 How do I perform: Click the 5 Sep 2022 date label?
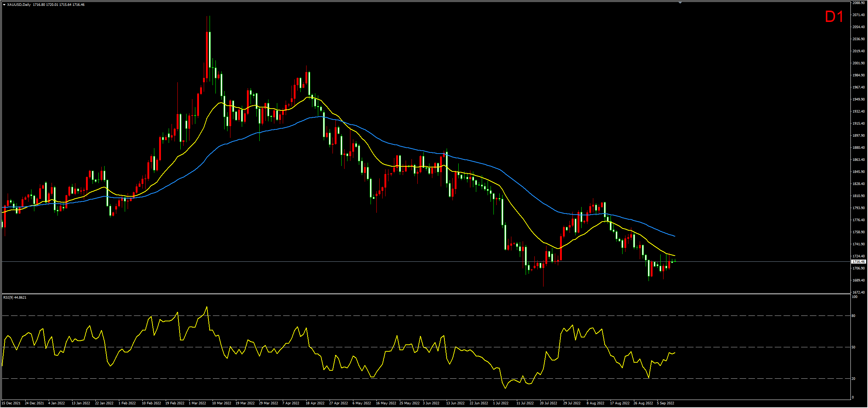coord(666,403)
